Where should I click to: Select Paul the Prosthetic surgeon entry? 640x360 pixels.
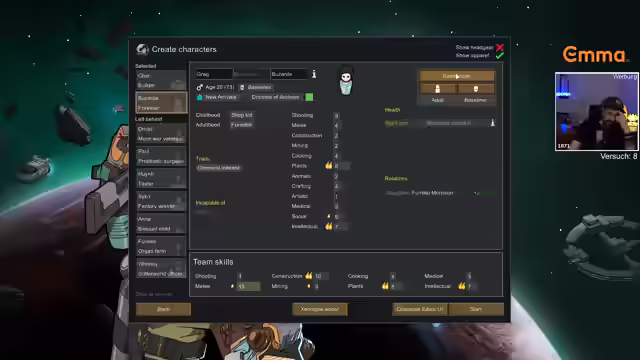point(161,156)
